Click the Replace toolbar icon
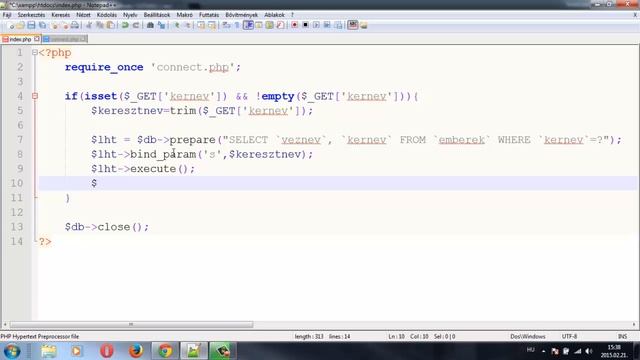This screenshot has height=360, width=640. [162, 25]
